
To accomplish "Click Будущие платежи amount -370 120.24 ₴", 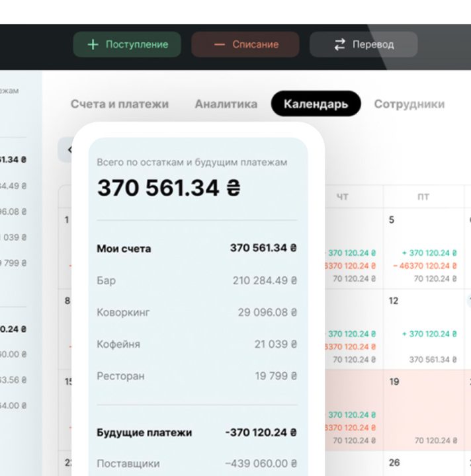I will 261,432.
